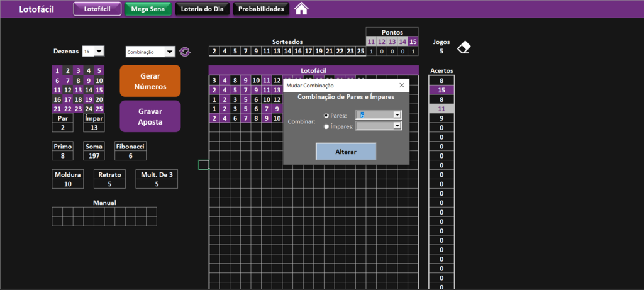Switch to the Lotofácil tab
The image size is (644, 290).
tap(97, 9)
